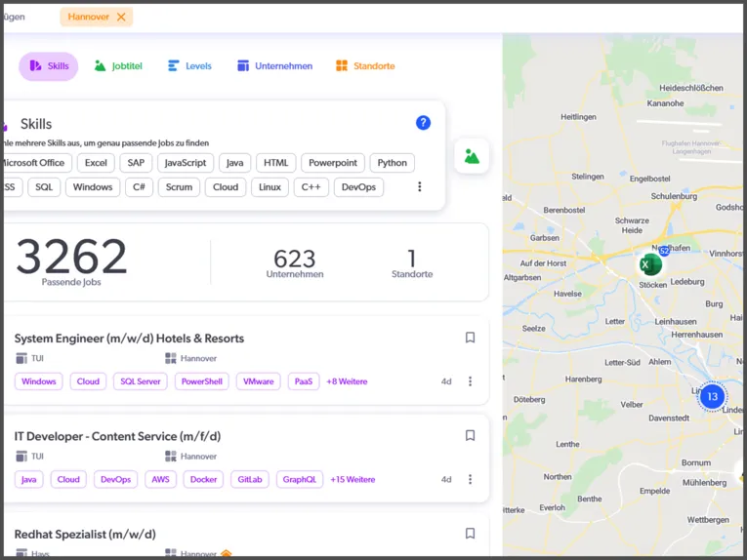Viewport: 747px width, 560px height.
Task: Toggle the JavaScript skill chip
Action: [186, 163]
